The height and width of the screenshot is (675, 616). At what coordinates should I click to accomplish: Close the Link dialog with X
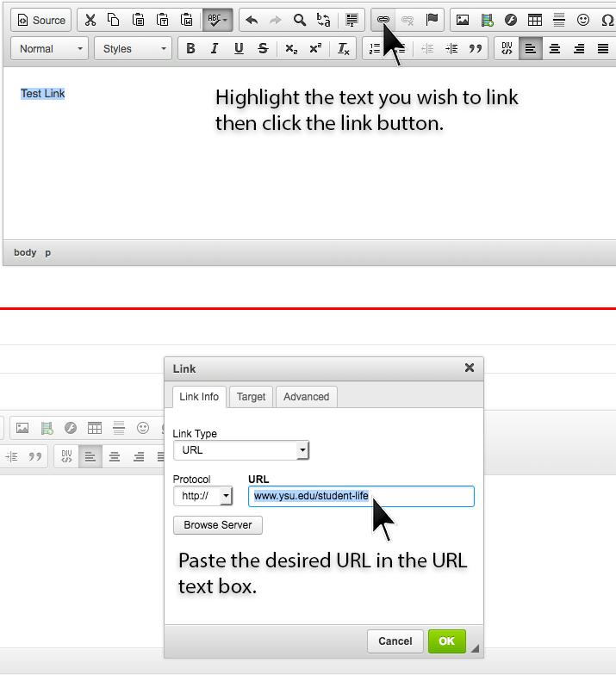pyautogui.click(x=470, y=368)
